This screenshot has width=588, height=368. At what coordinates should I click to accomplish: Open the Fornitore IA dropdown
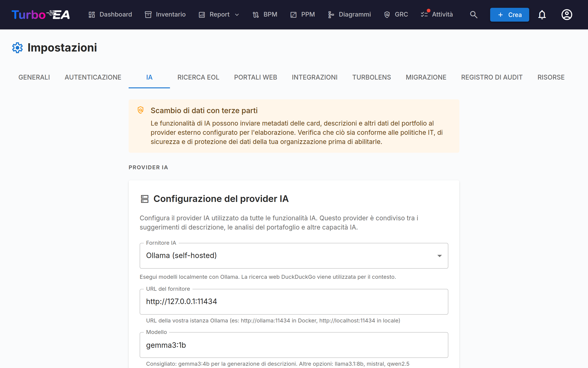point(294,256)
